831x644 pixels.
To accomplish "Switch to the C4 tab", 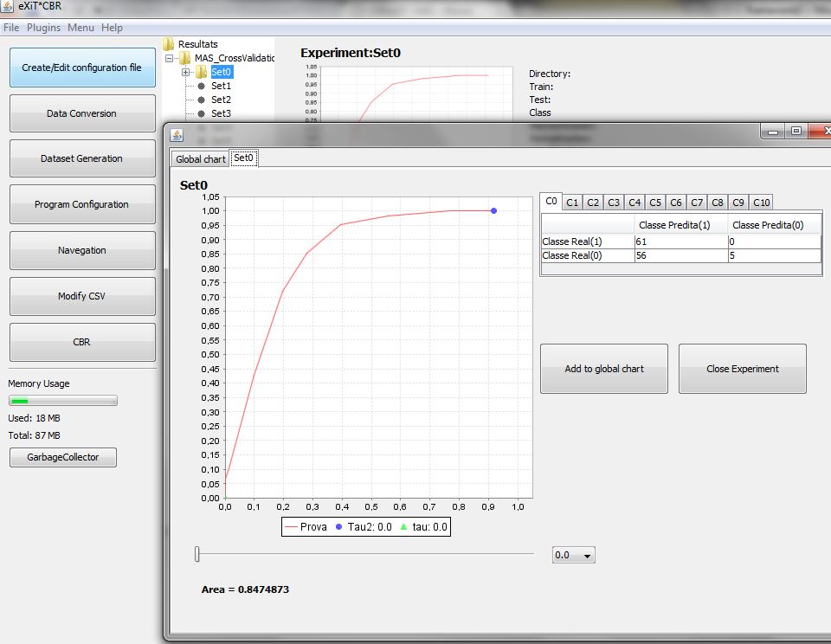I will [x=635, y=203].
